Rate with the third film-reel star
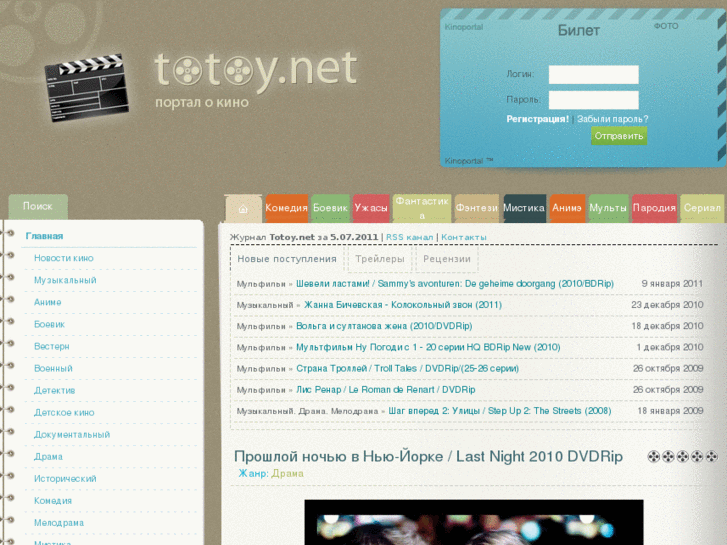Viewport: 727px width, 545px height. click(x=682, y=457)
